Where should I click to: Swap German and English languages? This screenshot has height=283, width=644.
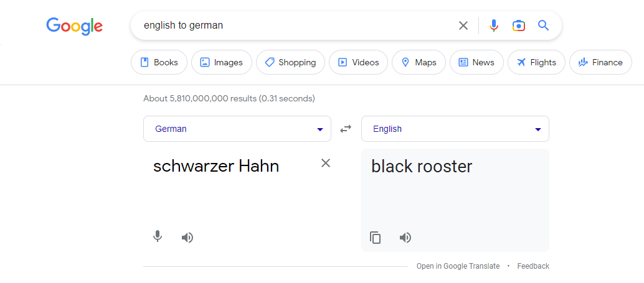pos(346,129)
